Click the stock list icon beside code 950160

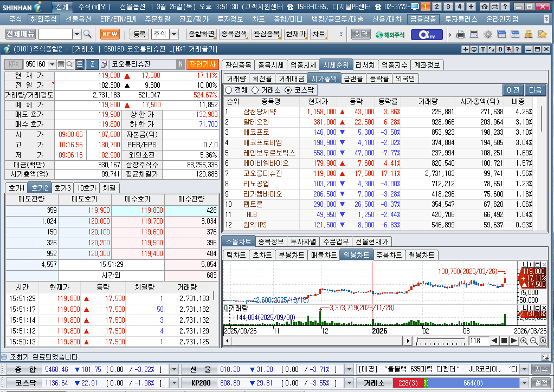(61, 64)
